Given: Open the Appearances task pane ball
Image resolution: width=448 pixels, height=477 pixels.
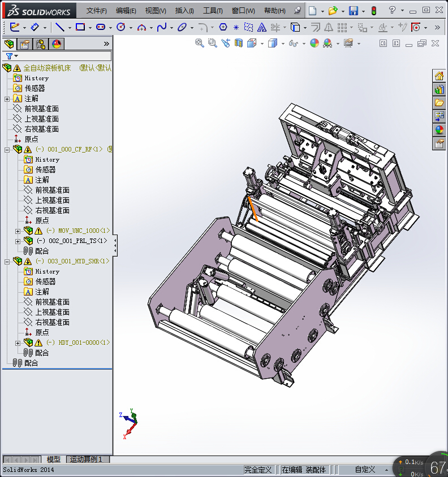Looking at the screenshot, I should coord(439,130).
